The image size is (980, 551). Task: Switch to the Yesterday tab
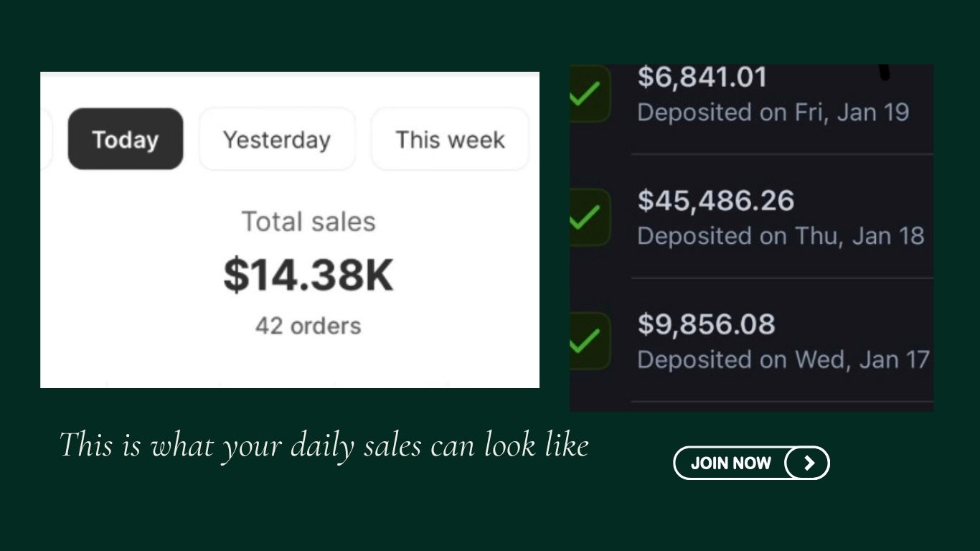point(277,139)
